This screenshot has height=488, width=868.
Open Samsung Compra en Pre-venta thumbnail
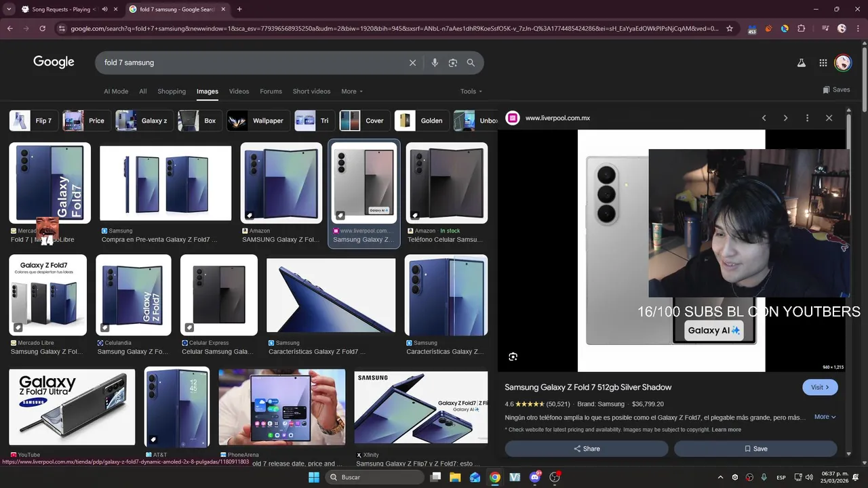[x=165, y=183]
